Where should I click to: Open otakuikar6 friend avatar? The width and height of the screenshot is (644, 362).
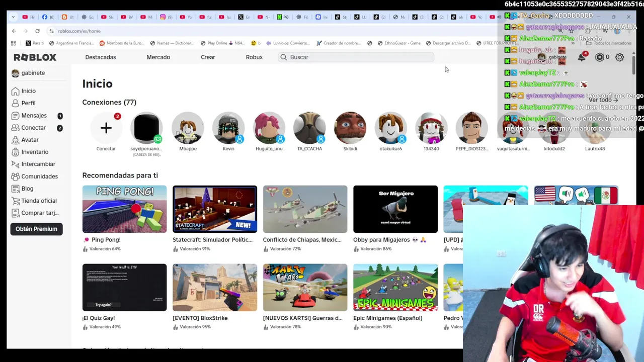tap(390, 128)
